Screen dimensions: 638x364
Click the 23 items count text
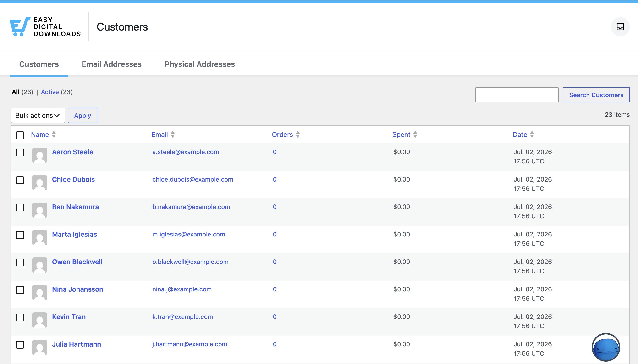[617, 114]
